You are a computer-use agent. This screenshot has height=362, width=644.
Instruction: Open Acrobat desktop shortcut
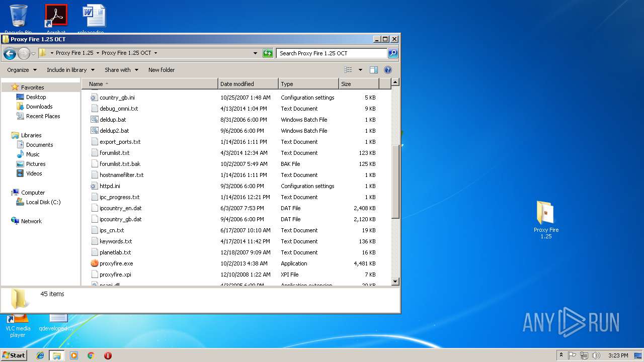coord(56,19)
